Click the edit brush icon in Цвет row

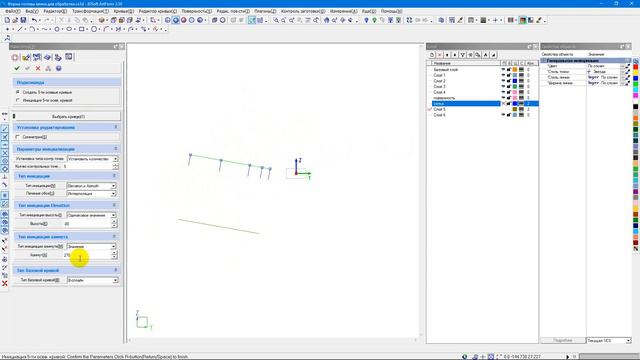pos(627,66)
